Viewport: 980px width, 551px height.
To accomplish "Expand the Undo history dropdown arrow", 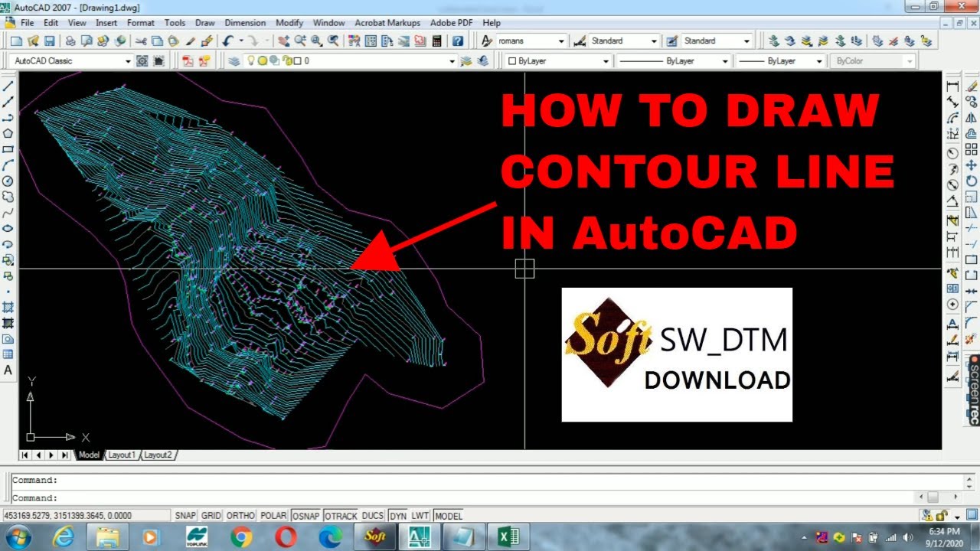I will click(241, 41).
